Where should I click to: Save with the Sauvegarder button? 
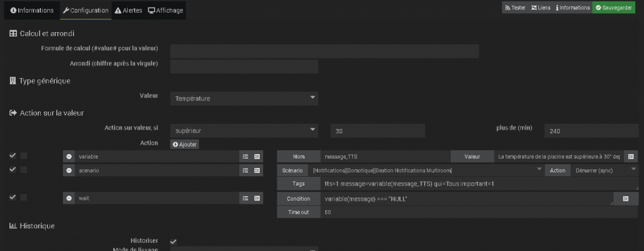pos(614,8)
